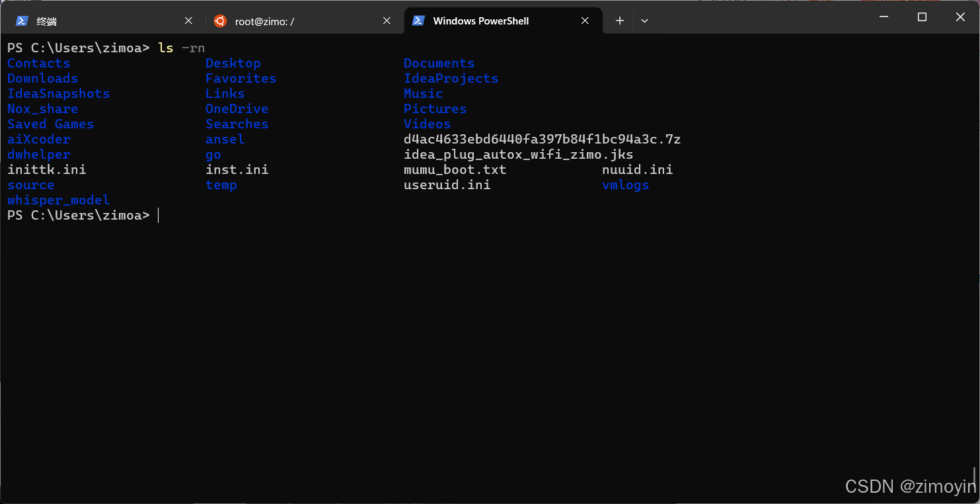Click the OneDrive folder name
Screen dimensions: 980x504
coord(237,109)
